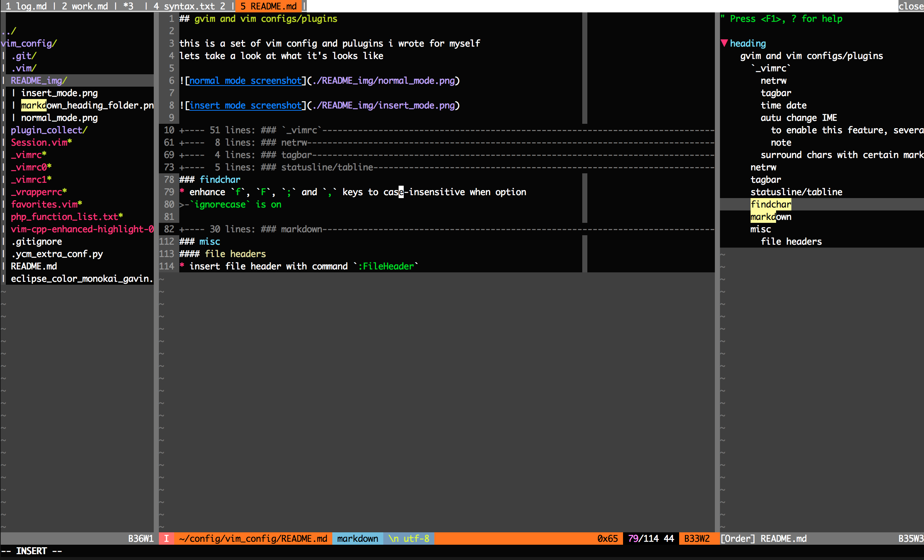Open the work.md tab
The height and width of the screenshot is (560, 924).
click(x=85, y=6)
